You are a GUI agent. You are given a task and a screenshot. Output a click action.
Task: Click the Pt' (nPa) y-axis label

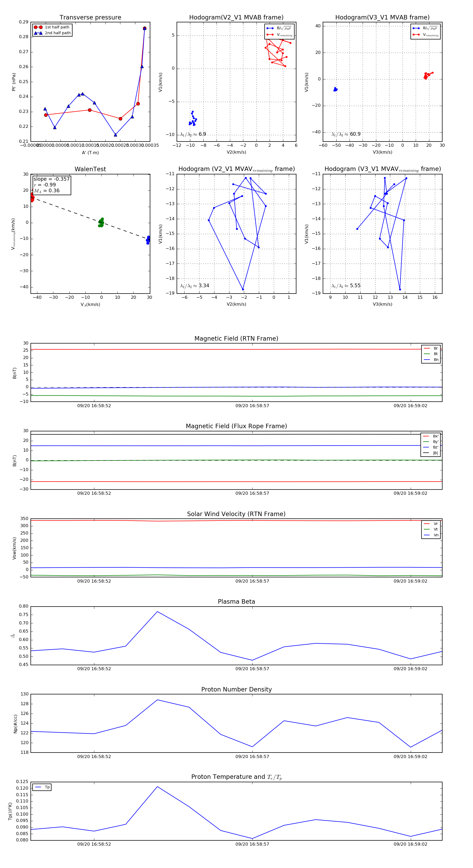pos(14,82)
